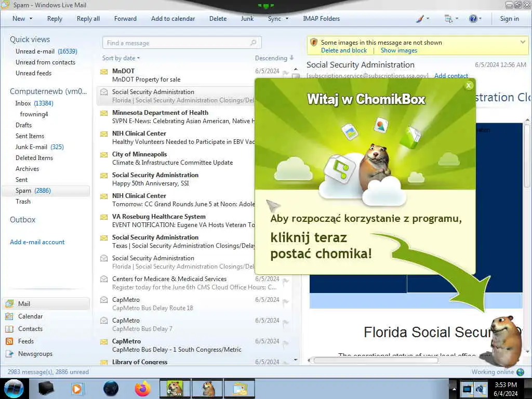Open the paintbrush color scheme menu
Screen dimensions: 532x399
[422, 19]
